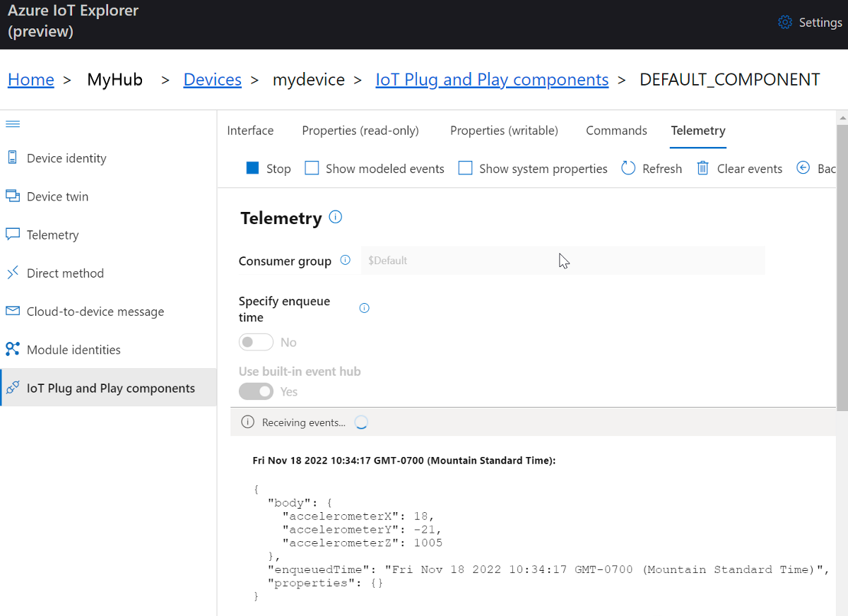Open Settings via the gear icon
Screen dimensions: 848x616
tap(784, 22)
